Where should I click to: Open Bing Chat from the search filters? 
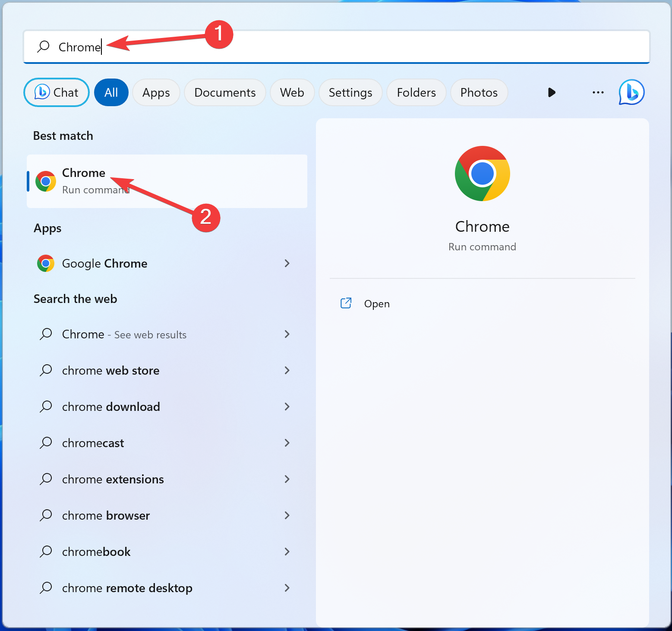click(56, 92)
